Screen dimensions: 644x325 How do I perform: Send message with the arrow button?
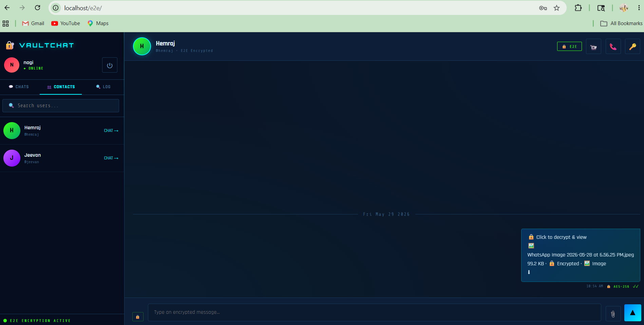click(633, 313)
